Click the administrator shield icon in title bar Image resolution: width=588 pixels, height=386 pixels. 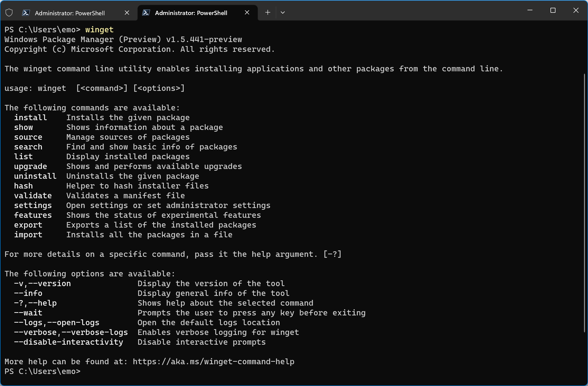pos(9,13)
